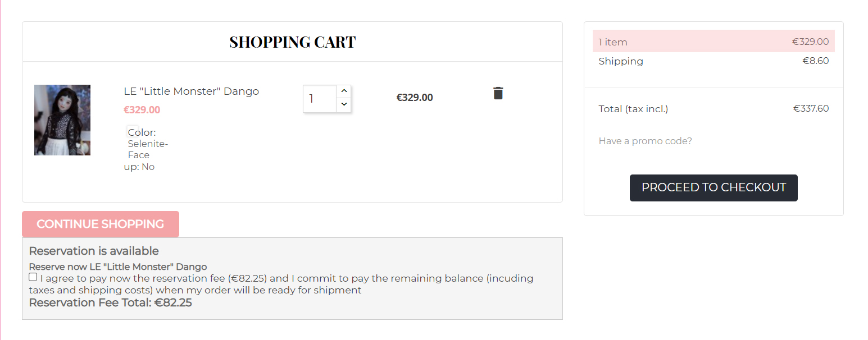Screen dimensions: 868x340
Task: Click the "Reservation is available" heading
Action: (x=94, y=251)
